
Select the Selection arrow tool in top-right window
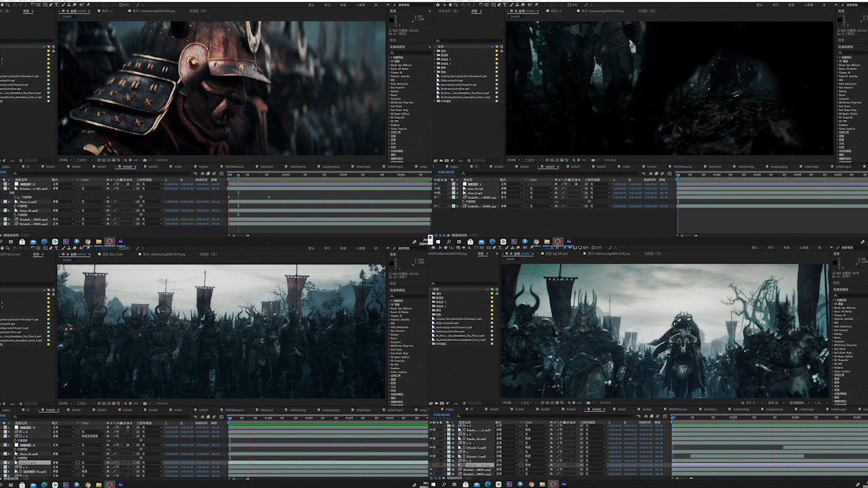coord(445,5)
